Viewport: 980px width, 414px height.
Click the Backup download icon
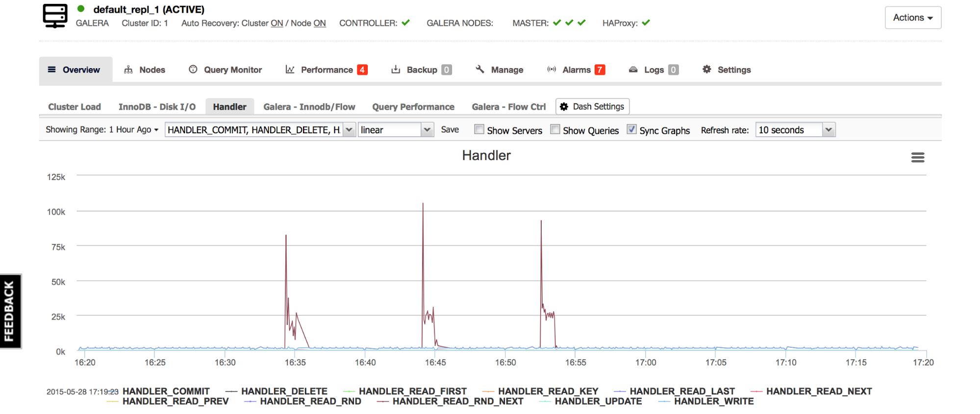click(x=396, y=70)
